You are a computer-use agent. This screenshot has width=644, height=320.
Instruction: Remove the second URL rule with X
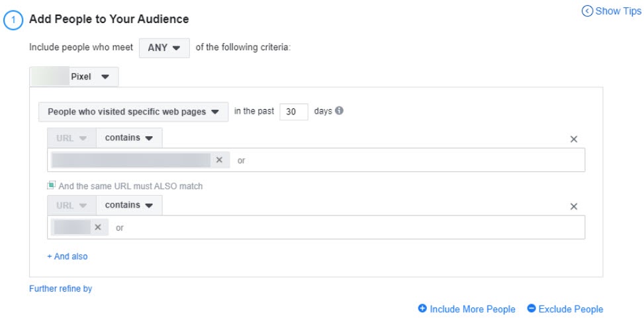574,207
